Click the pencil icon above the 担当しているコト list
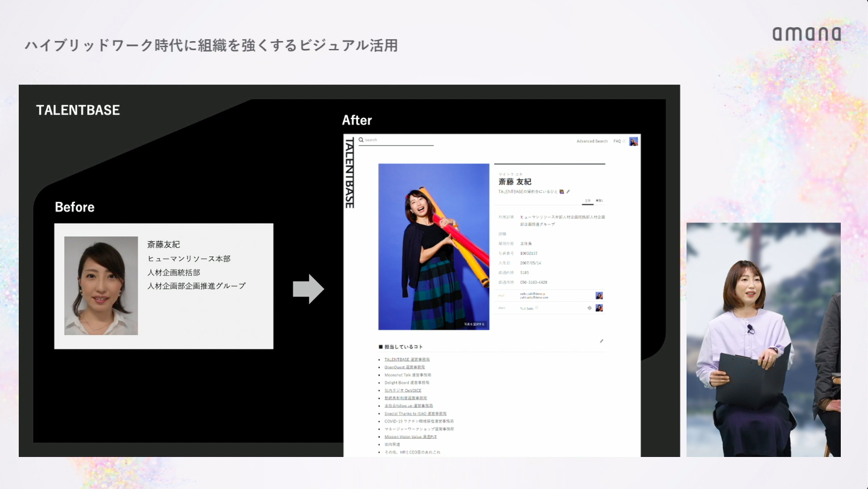Viewport: 868px width, 489px height. tap(601, 341)
